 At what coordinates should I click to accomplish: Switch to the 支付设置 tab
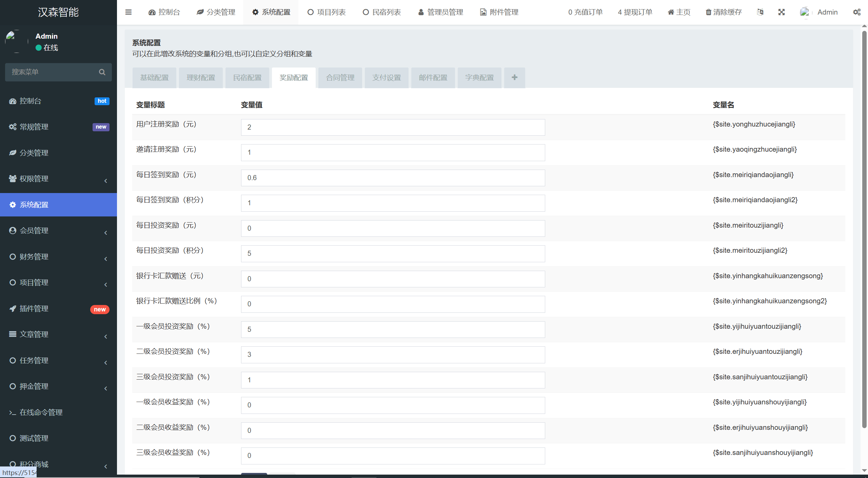387,78
